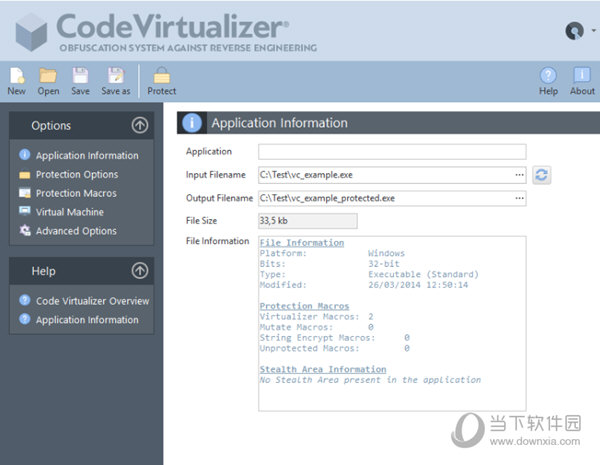Click the Help panel title
Viewport: 600px width, 465px height.
44,271
